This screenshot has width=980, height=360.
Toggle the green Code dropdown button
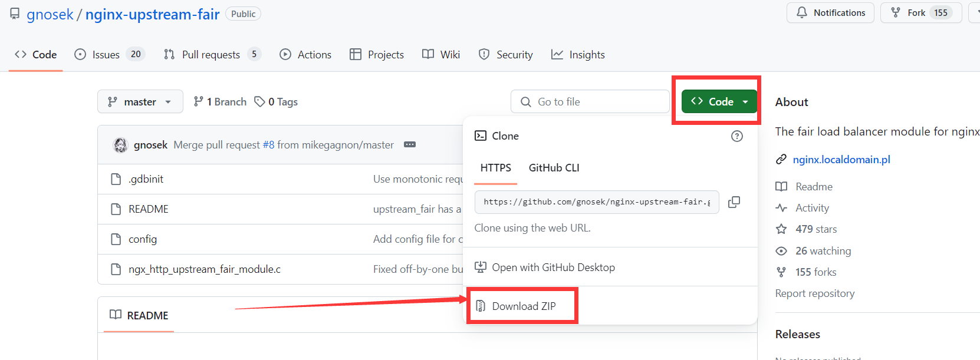(719, 102)
